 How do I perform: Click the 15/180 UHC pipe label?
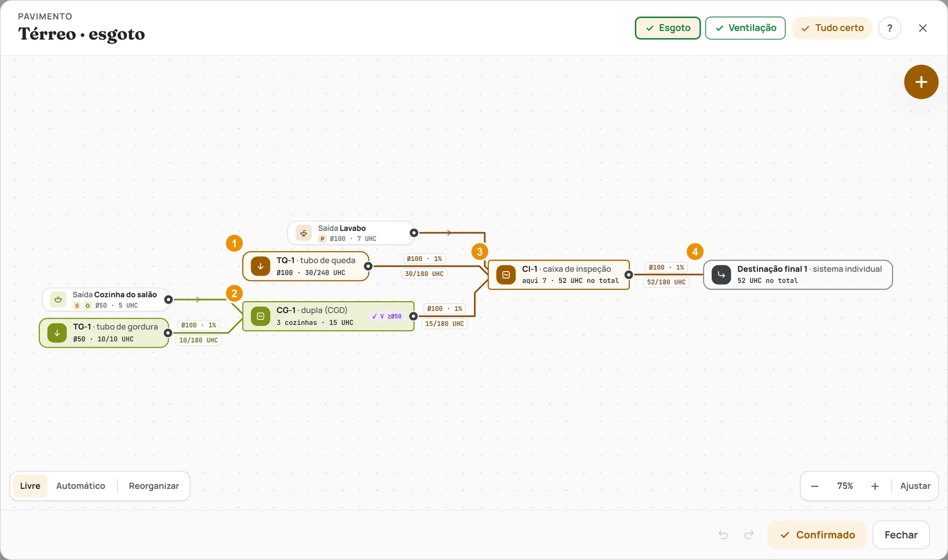point(445,324)
